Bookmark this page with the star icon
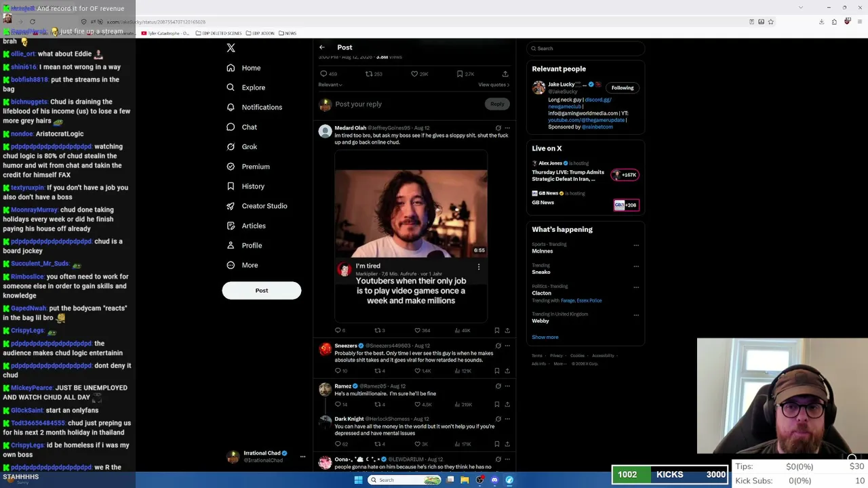 pos(771,22)
